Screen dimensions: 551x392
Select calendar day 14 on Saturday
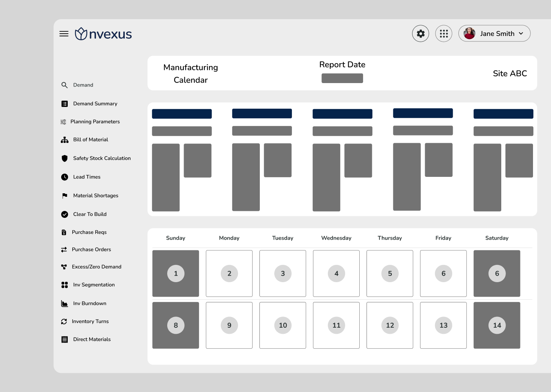click(497, 325)
